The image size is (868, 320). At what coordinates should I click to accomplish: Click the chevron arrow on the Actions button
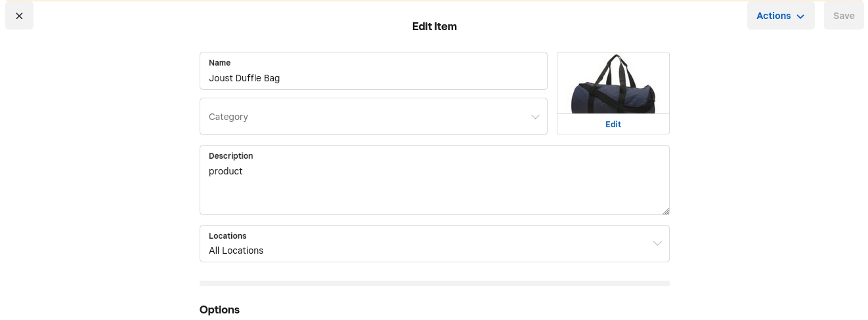(800, 16)
